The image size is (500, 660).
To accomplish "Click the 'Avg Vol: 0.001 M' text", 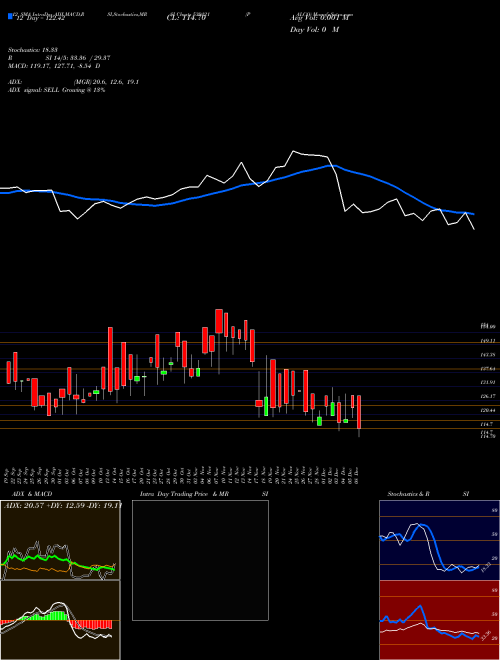I will [320, 18].
